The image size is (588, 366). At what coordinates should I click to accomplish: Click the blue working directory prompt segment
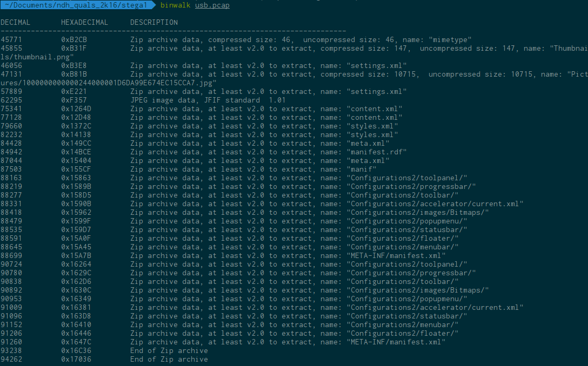[77, 5]
